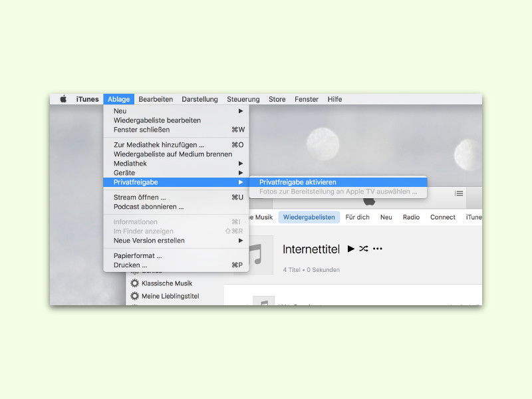Open the Hilfe menu
The width and height of the screenshot is (532, 399).
(x=334, y=99)
